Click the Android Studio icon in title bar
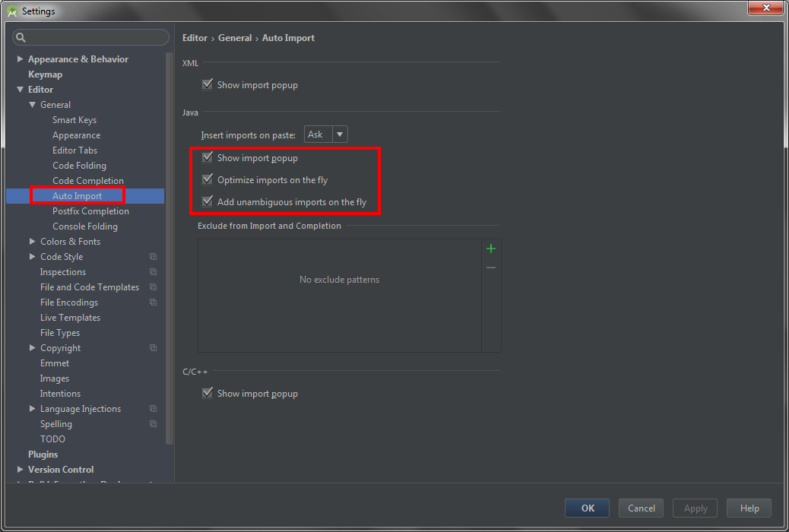 pyautogui.click(x=12, y=11)
